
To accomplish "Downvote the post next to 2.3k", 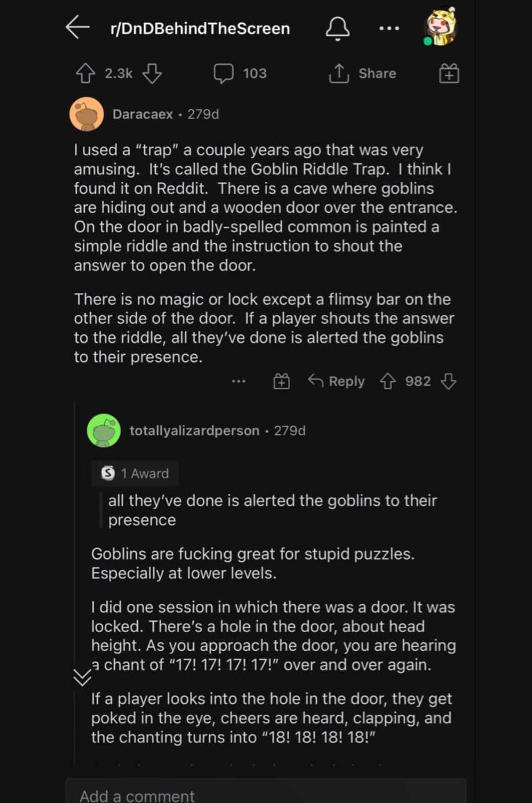I will (x=152, y=73).
